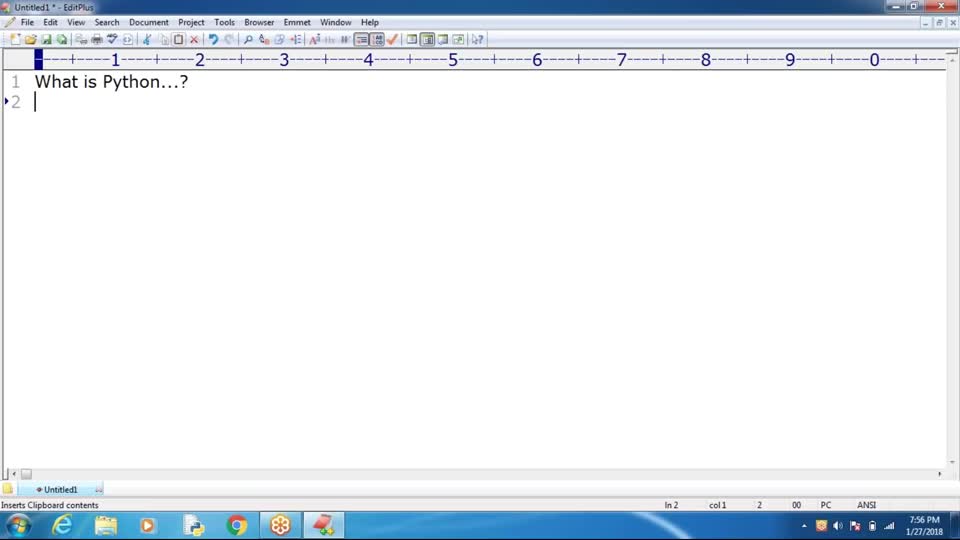Open the File menu
The height and width of the screenshot is (540, 960).
28,22
